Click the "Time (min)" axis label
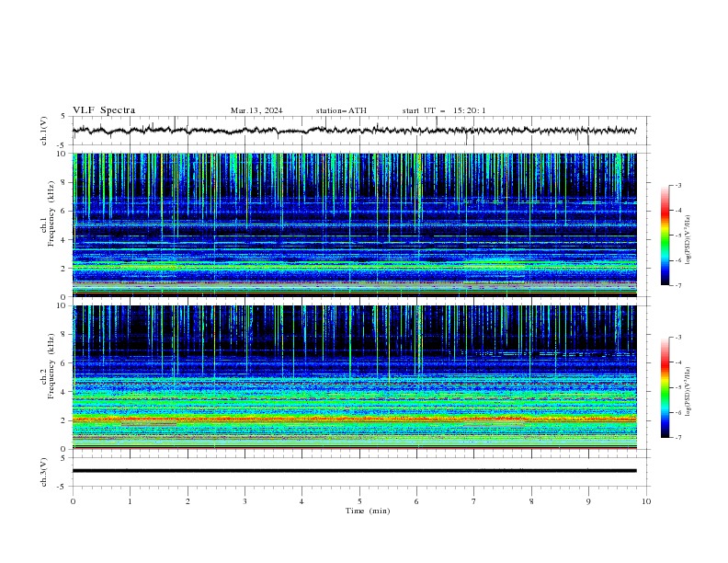728x563 pixels. pyautogui.click(x=368, y=511)
